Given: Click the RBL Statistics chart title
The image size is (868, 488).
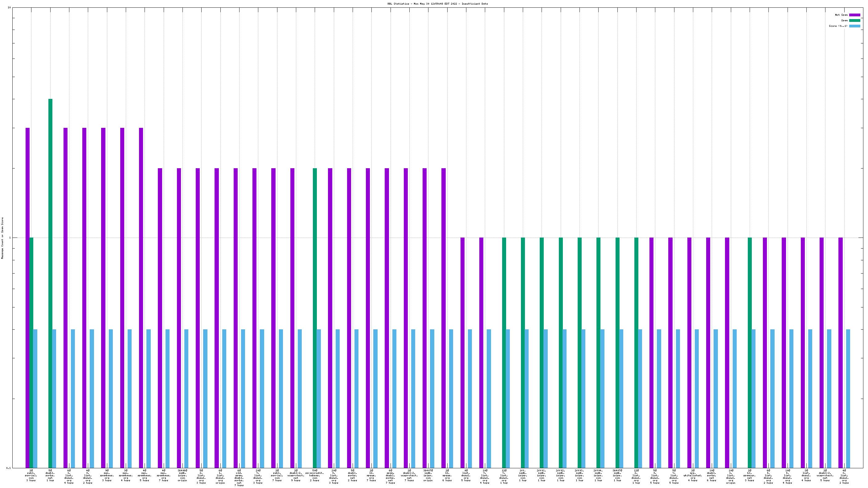Looking at the screenshot, I should (437, 4).
